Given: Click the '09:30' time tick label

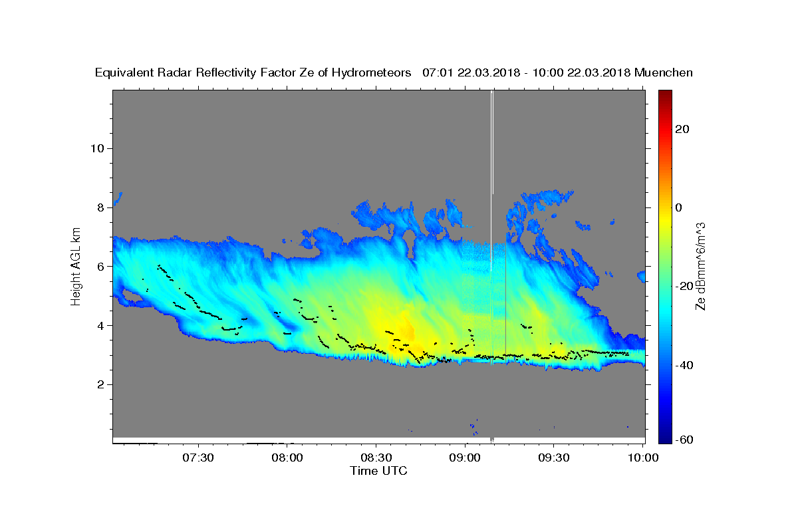Looking at the screenshot, I should (554, 458).
